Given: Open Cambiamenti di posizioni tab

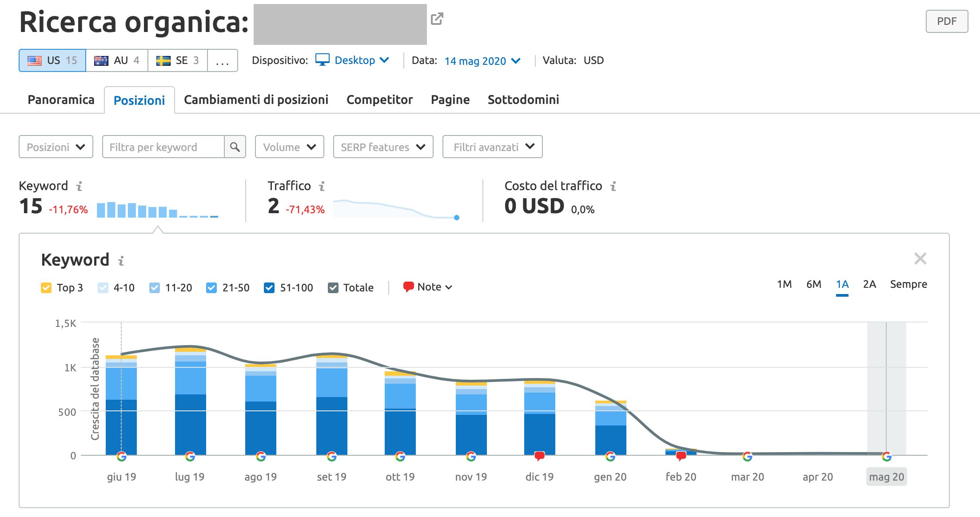Looking at the screenshot, I should click(x=256, y=99).
